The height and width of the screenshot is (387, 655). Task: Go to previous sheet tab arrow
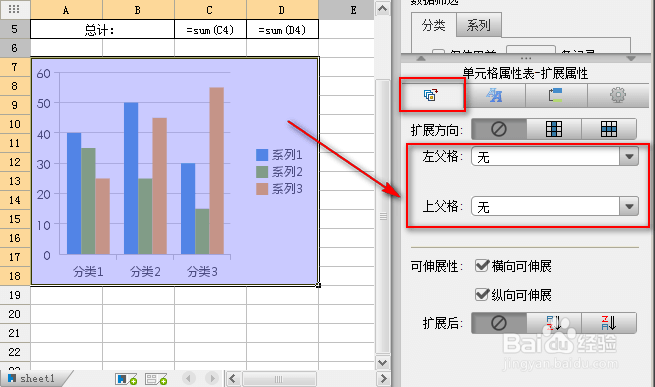pyautogui.click(x=189, y=379)
